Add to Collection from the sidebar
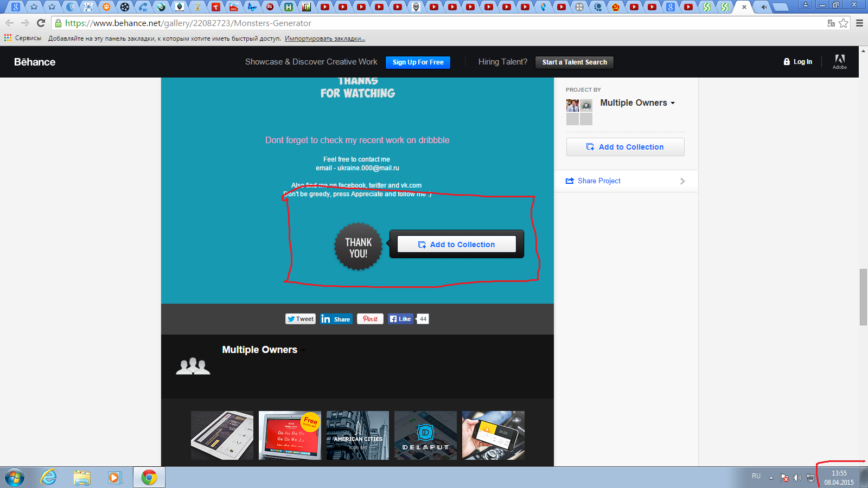 [625, 147]
